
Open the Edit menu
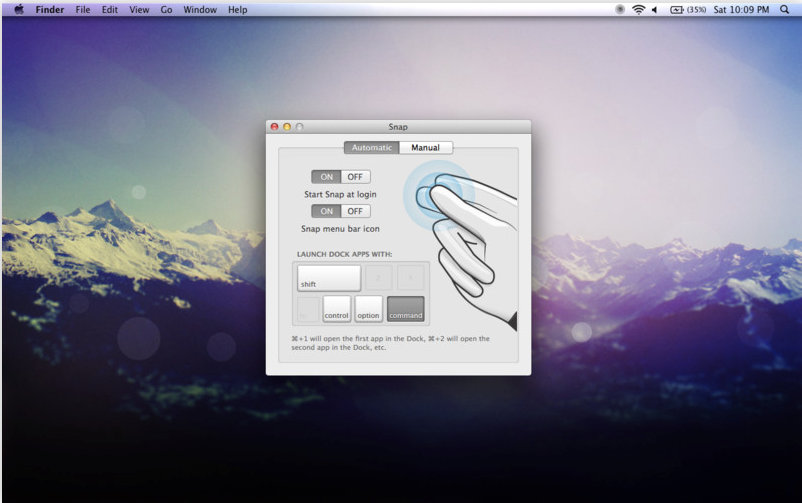(109, 9)
